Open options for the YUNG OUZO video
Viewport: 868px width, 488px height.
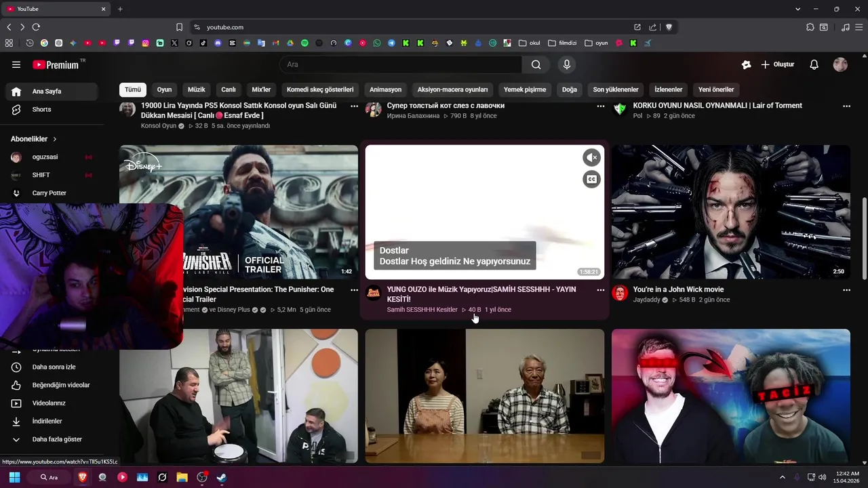pyautogui.click(x=600, y=290)
